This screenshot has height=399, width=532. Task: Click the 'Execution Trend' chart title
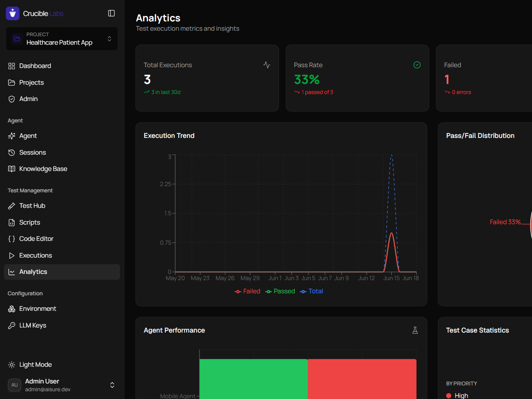click(x=169, y=136)
